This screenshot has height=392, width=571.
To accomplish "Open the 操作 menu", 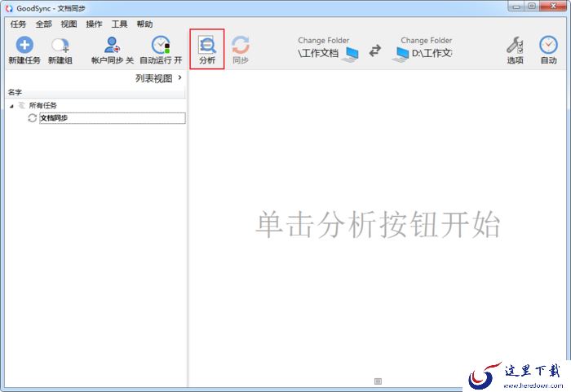I will pyautogui.click(x=94, y=24).
